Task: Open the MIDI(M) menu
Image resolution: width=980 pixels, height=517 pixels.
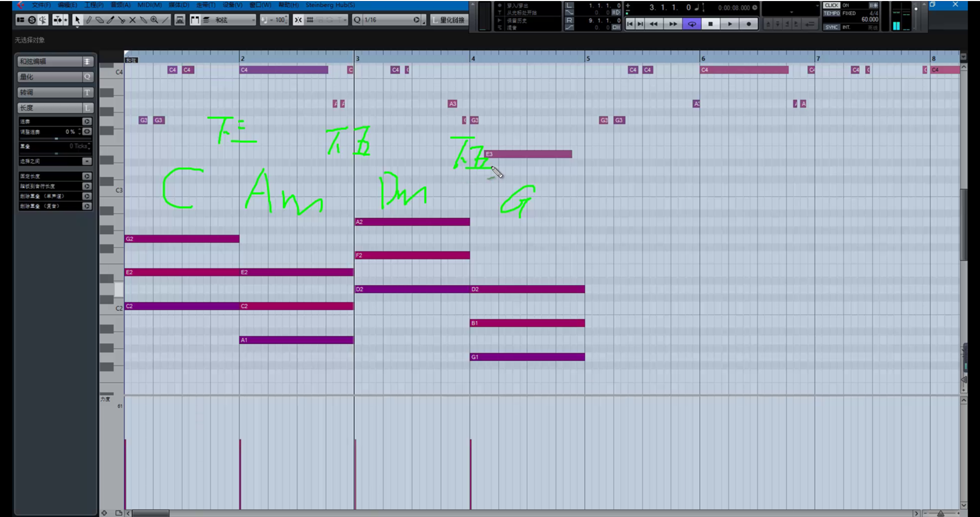Action: click(150, 5)
